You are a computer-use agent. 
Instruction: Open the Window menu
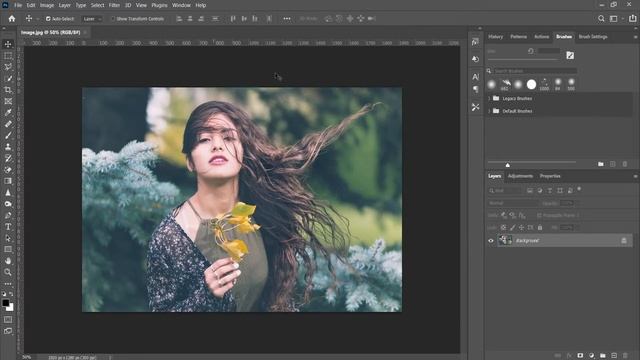pos(181,5)
